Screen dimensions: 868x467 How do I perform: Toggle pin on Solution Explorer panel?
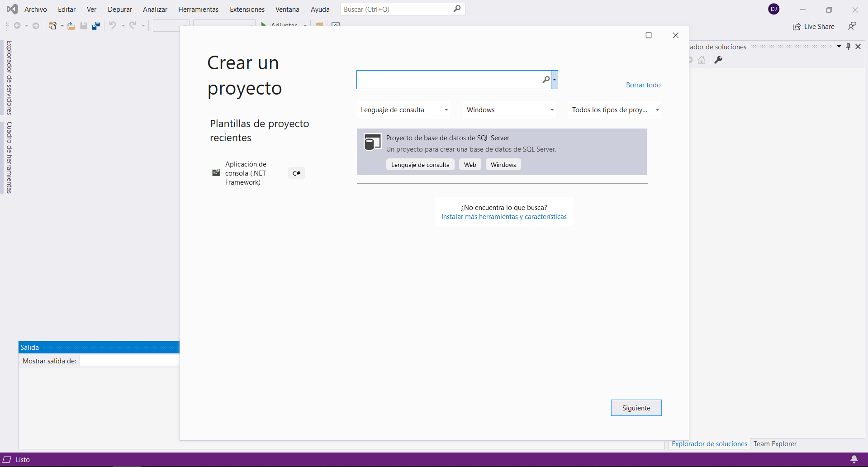pyautogui.click(x=848, y=47)
